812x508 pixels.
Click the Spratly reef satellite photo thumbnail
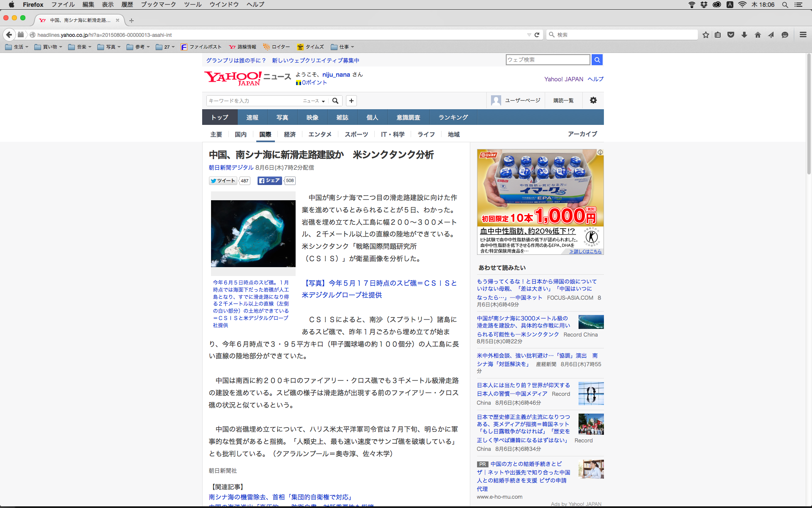(253, 233)
